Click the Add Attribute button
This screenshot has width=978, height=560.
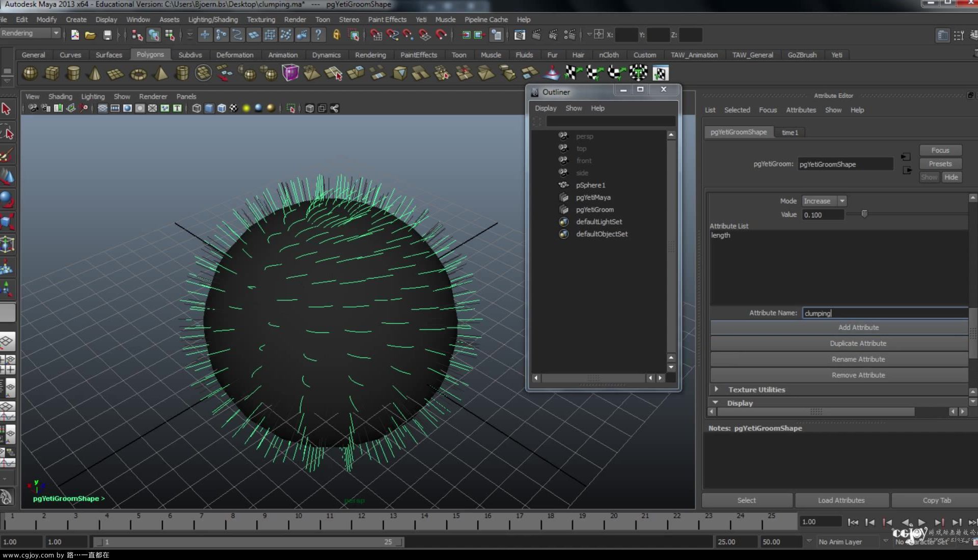pos(839,327)
